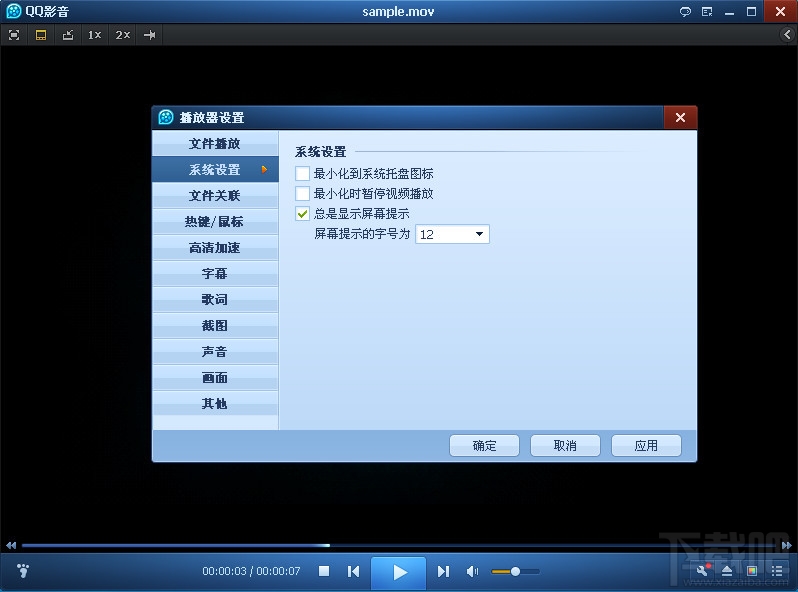The image size is (798, 592).
Task: Set playback size to 2x
Action: point(123,35)
